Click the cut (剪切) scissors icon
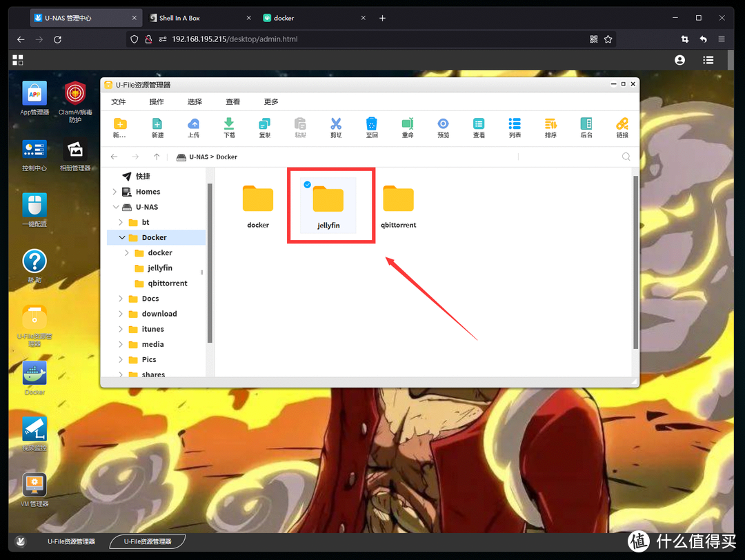This screenshot has height=560, width=745. 336,124
